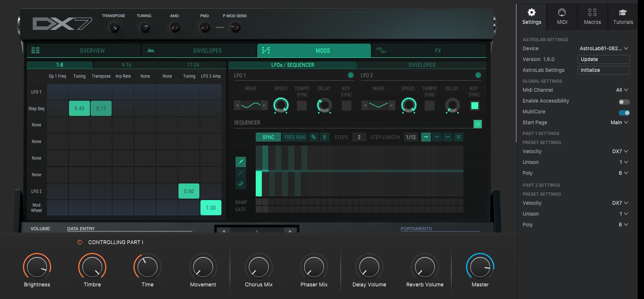Toggle the Sequencer power button
Image resolution: width=644 pixels, height=299 pixels.
pyautogui.click(x=477, y=124)
